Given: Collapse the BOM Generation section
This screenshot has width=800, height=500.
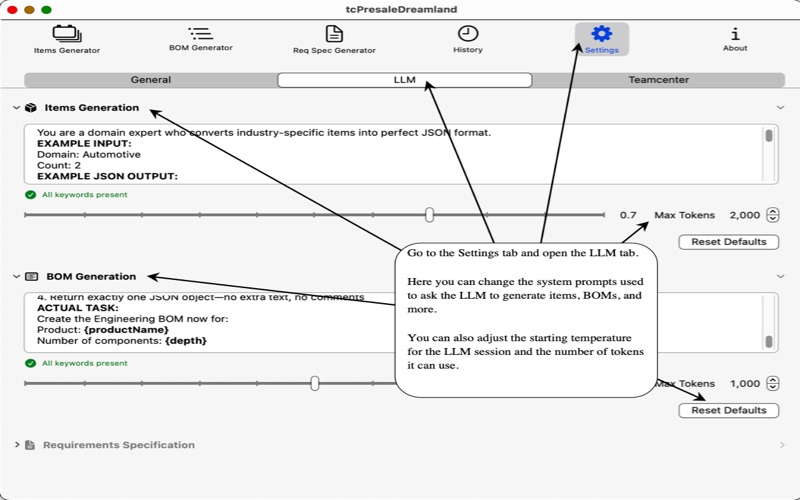Looking at the screenshot, I should click(16, 277).
